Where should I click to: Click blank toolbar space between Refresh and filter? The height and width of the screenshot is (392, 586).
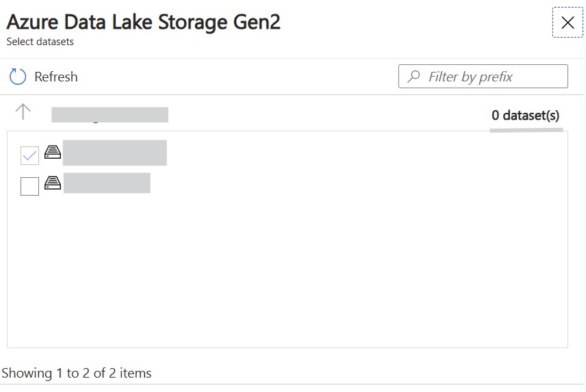coord(238,77)
